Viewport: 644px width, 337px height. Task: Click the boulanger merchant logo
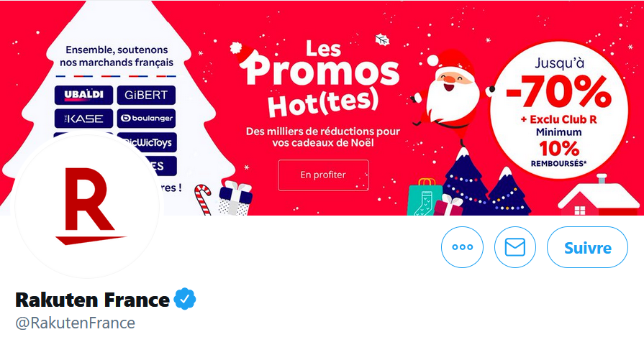(146, 119)
